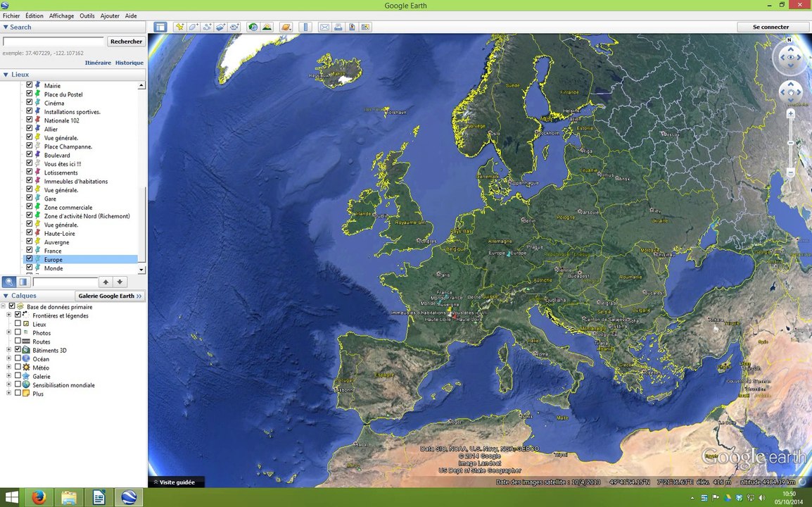The height and width of the screenshot is (507, 812).
Task: Uncheck the Haute-Loire place checkbox
Action: (30, 232)
